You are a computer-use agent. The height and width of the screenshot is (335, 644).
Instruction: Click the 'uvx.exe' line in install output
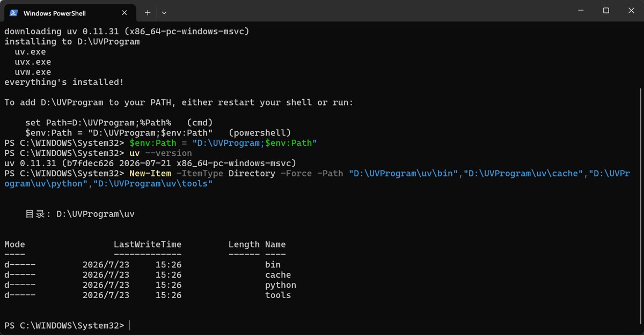point(33,62)
